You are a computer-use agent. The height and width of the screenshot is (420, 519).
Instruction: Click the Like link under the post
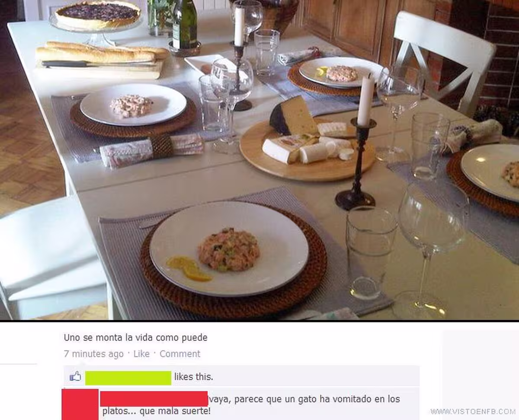coord(141,354)
